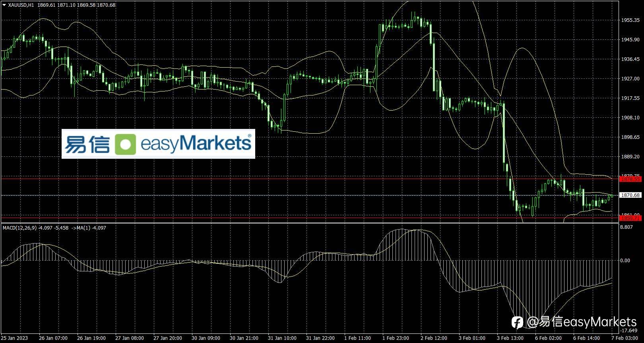
Task: Click the 27 Jan 08:00 time label
Action: point(130,338)
